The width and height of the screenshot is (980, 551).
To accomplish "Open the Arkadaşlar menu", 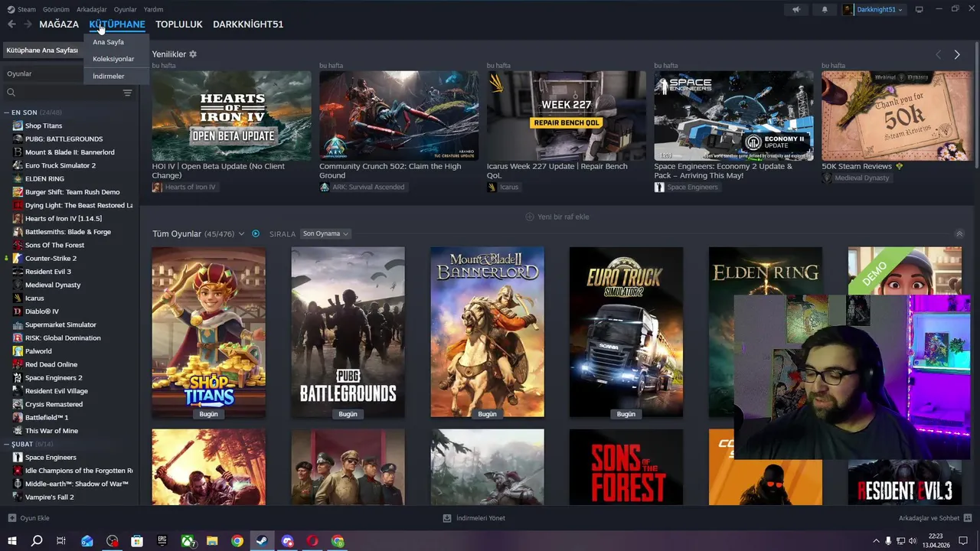I will 92,9.
